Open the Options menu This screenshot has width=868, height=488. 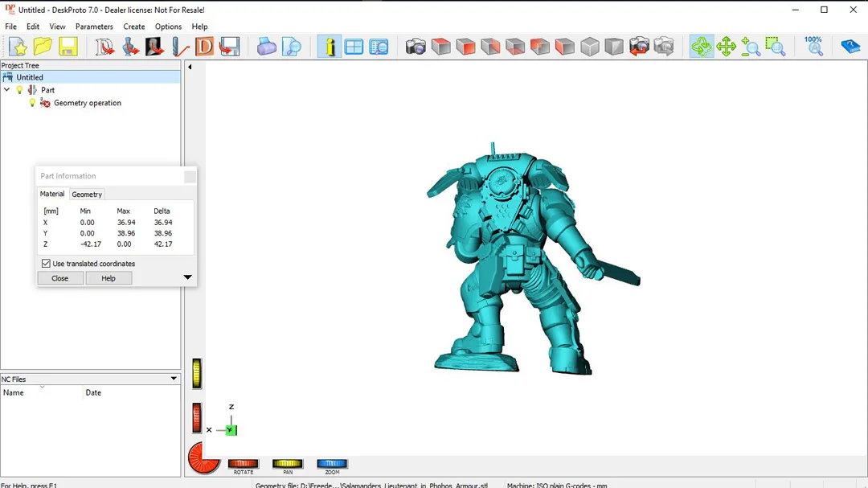tap(168, 27)
